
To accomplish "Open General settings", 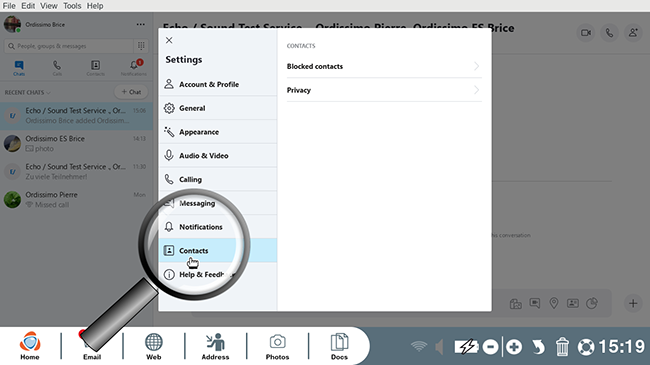I will [x=218, y=108].
